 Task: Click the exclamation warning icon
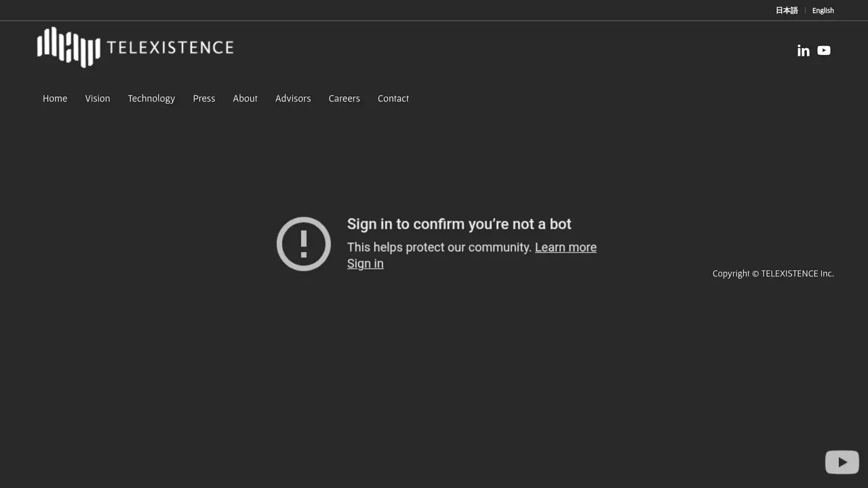point(304,244)
